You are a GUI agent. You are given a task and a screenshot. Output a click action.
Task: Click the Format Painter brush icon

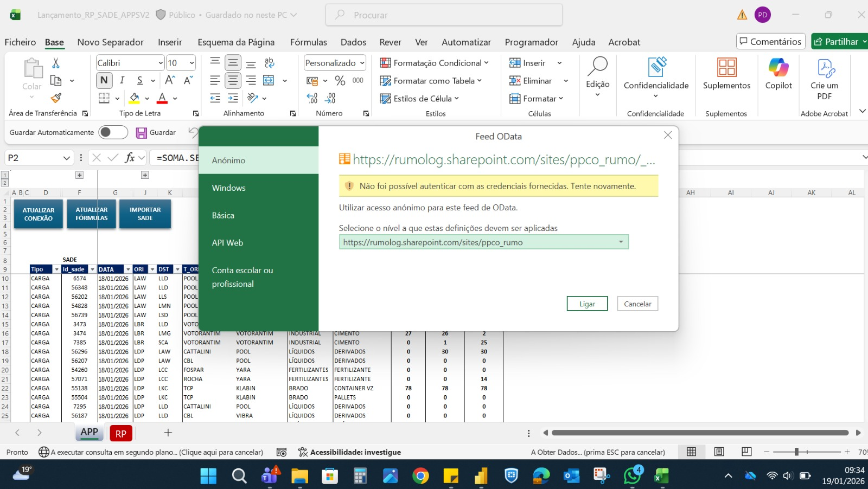(56, 98)
